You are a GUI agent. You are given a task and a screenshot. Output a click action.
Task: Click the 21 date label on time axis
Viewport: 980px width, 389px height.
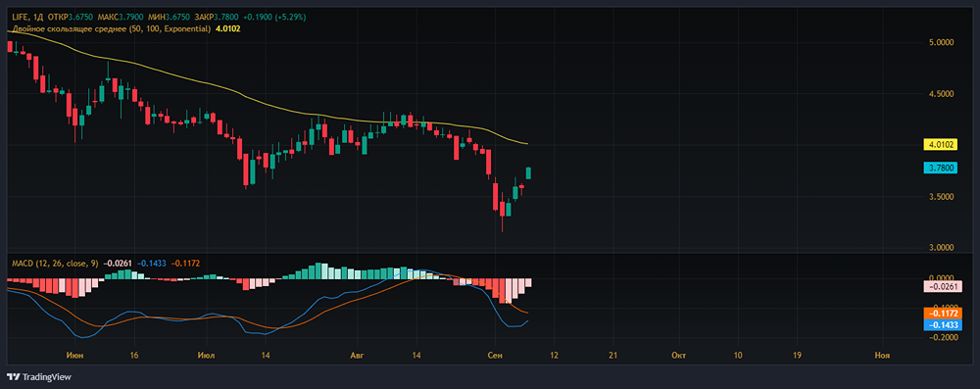coord(612,355)
